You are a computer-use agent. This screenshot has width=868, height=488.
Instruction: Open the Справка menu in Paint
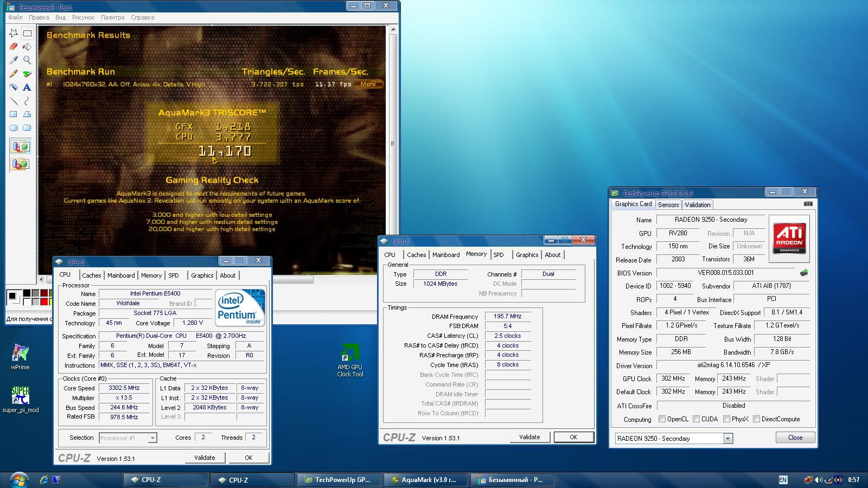pos(143,17)
